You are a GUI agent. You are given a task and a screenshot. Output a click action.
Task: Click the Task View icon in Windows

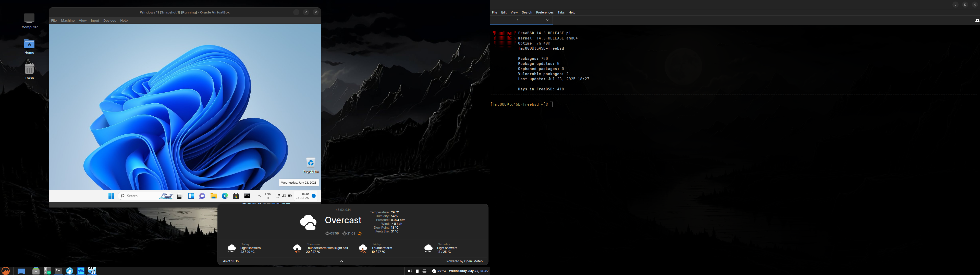coord(180,196)
